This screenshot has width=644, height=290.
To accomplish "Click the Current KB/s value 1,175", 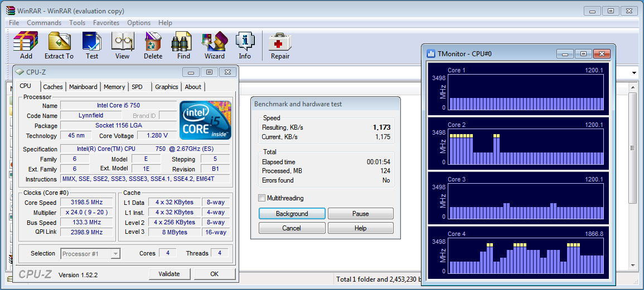I will 383,137.
